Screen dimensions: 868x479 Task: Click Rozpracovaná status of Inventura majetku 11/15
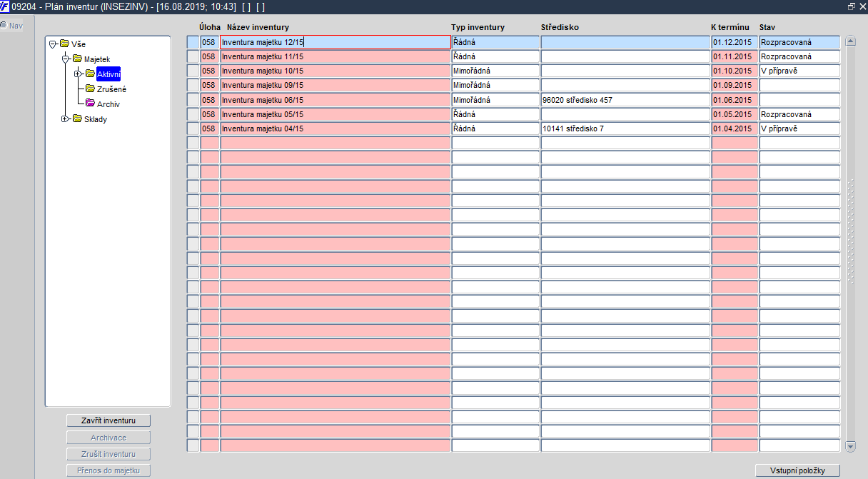[x=799, y=56]
